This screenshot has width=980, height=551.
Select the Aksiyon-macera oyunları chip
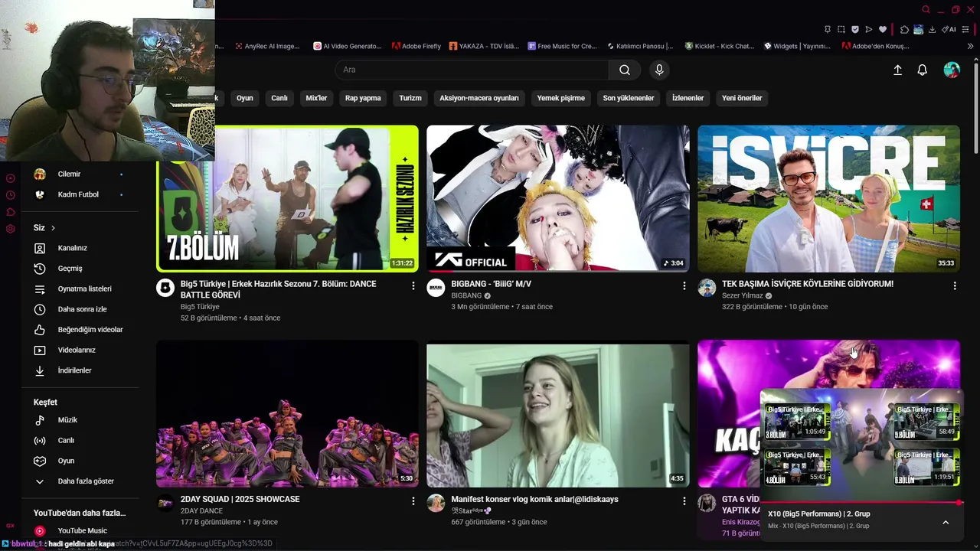(x=479, y=98)
